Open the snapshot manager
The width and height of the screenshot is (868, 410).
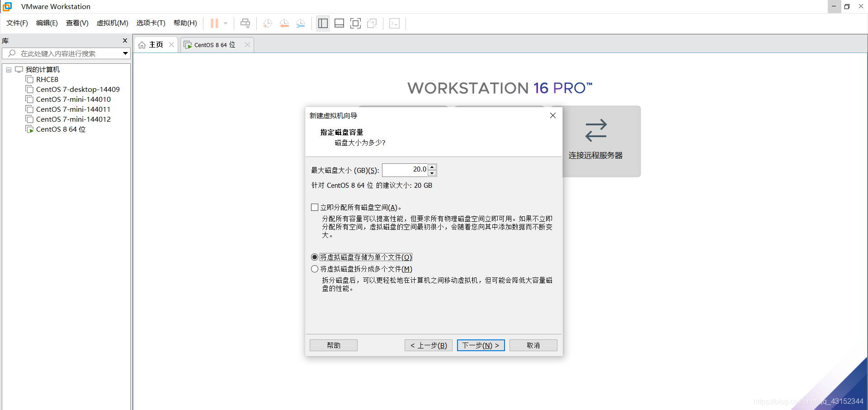click(x=301, y=23)
